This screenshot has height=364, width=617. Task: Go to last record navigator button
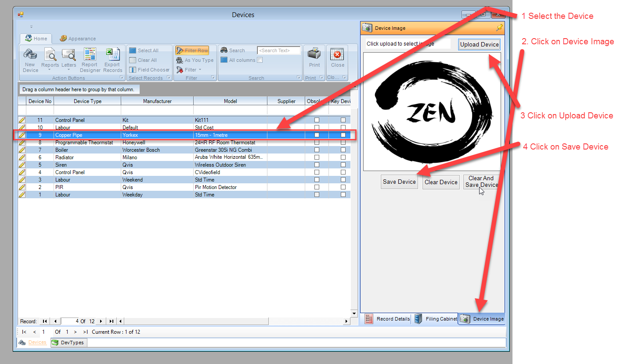coord(111,321)
